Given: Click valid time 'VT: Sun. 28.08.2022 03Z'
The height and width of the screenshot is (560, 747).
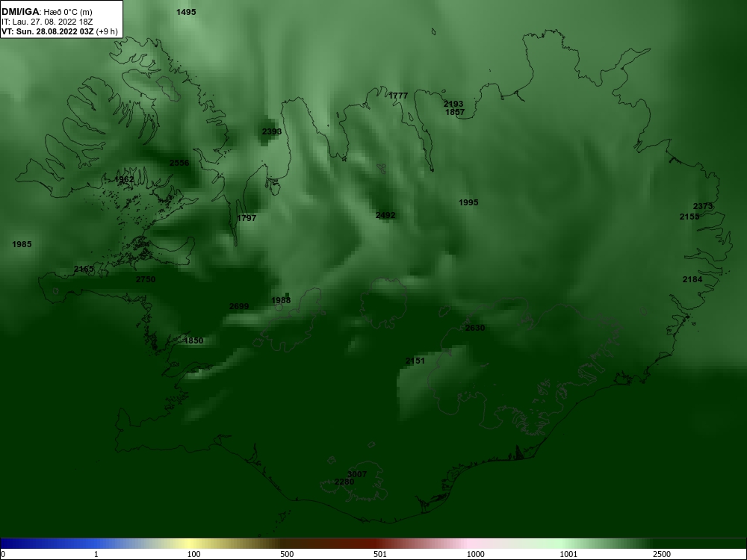Looking at the screenshot, I should [x=48, y=32].
